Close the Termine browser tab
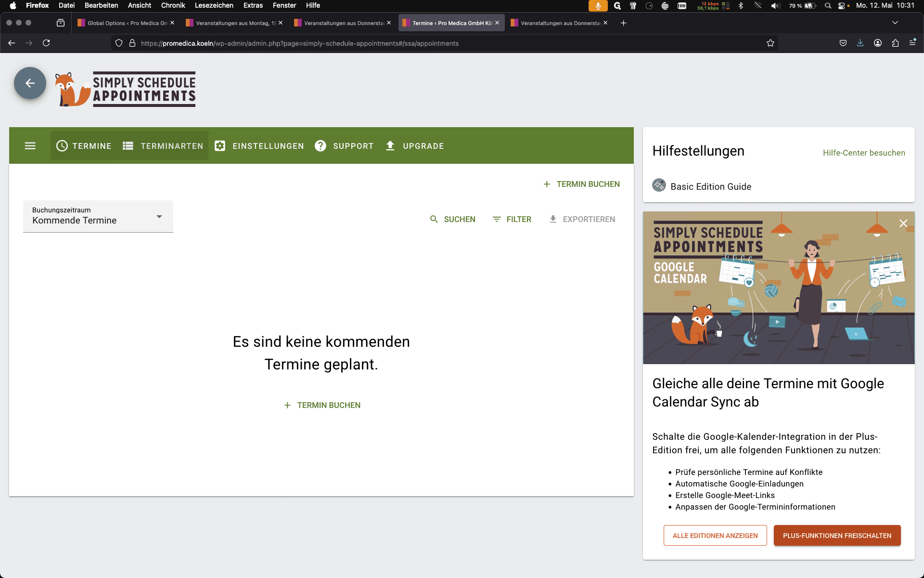 pyautogui.click(x=497, y=23)
